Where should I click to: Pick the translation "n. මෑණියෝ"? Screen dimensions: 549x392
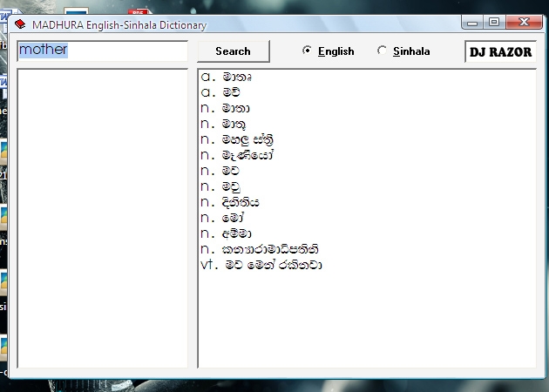point(237,155)
